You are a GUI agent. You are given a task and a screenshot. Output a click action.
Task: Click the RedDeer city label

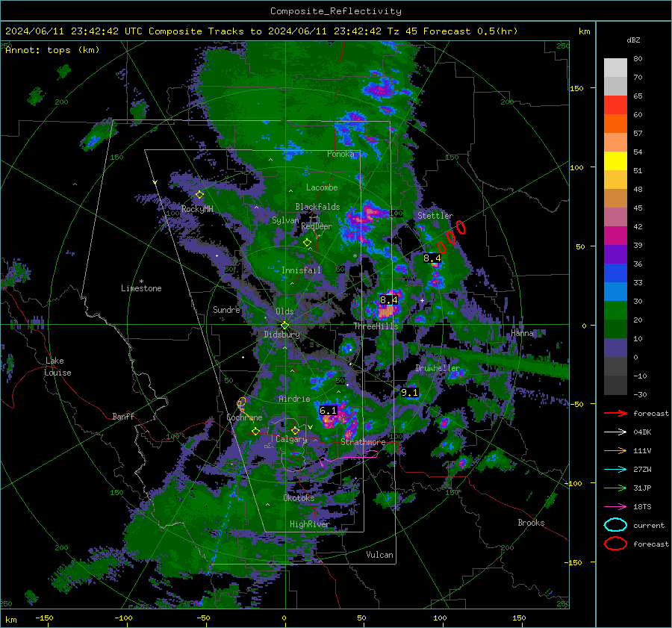(317, 226)
